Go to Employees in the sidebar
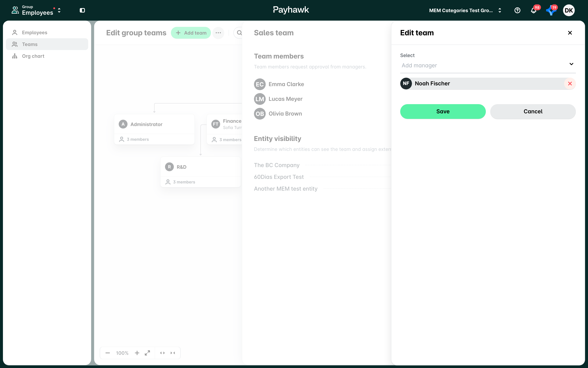The width and height of the screenshot is (588, 368). (x=47, y=32)
